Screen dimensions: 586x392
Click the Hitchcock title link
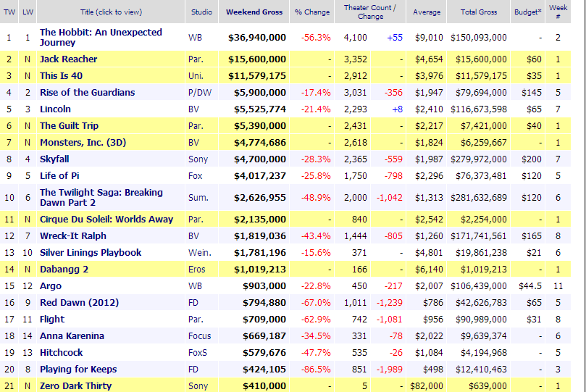click(62, 352)
